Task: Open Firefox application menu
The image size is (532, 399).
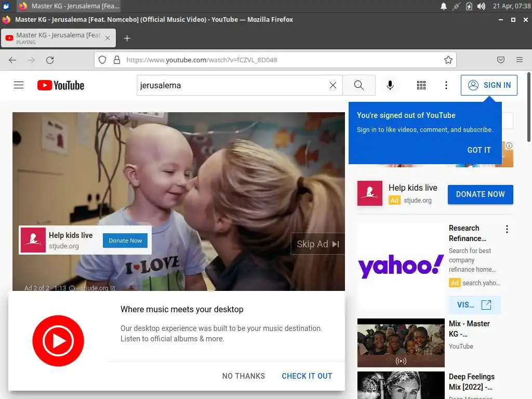Action: [x=519, y=60]
